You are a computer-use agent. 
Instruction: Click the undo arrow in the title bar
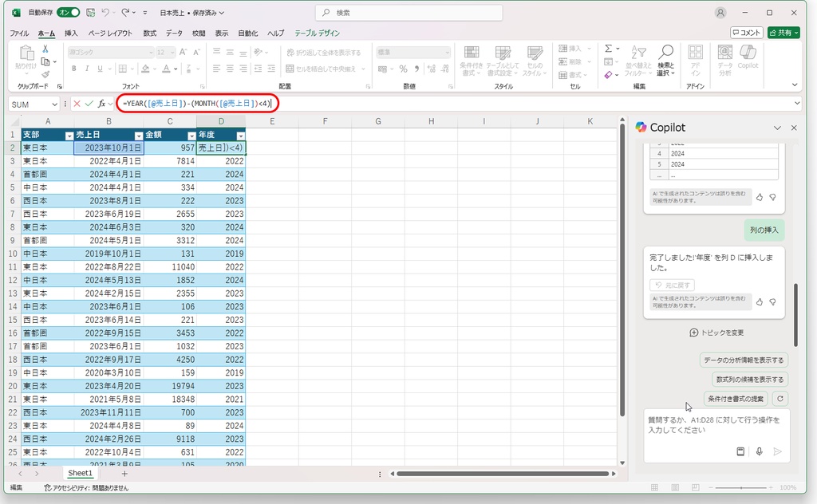(106, 13)
